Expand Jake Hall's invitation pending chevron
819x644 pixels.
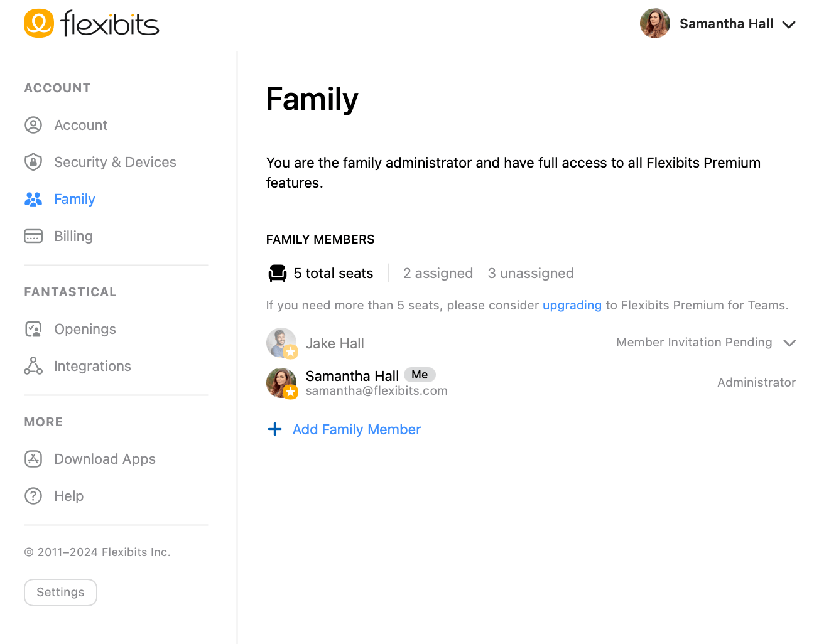point(789,343)
